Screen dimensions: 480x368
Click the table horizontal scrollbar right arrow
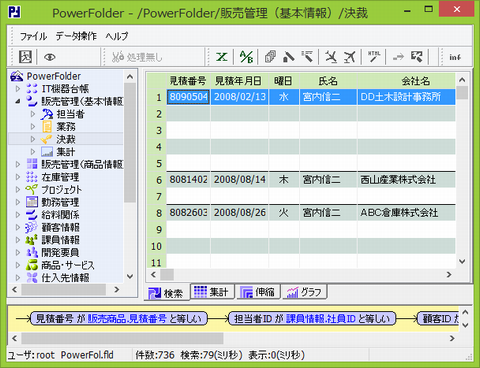click(449, 275)
